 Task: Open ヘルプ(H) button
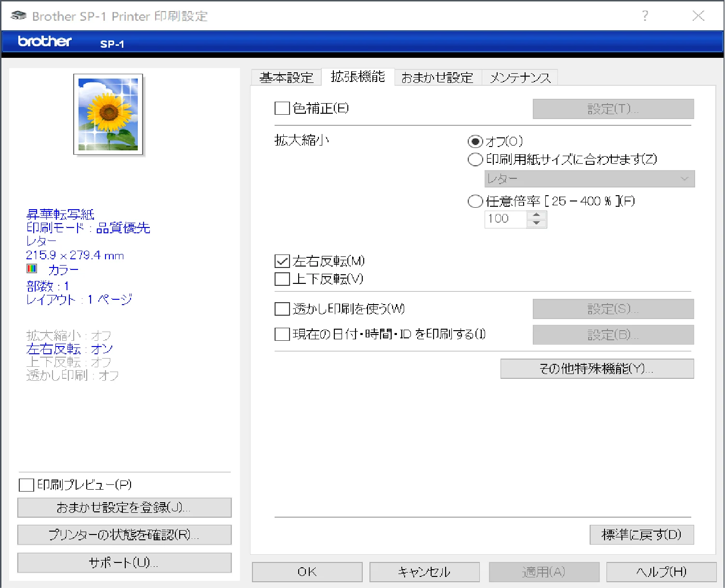coord(661,572)
